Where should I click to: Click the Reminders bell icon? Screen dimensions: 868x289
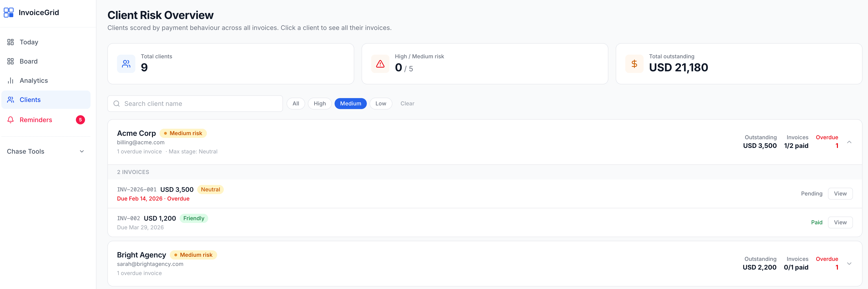(x=11, y=120)
